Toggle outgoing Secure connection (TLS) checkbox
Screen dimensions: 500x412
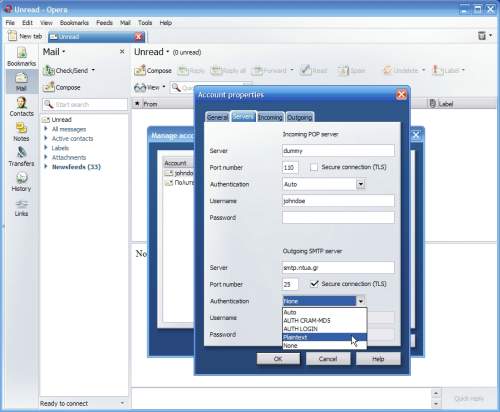(314, 284)
